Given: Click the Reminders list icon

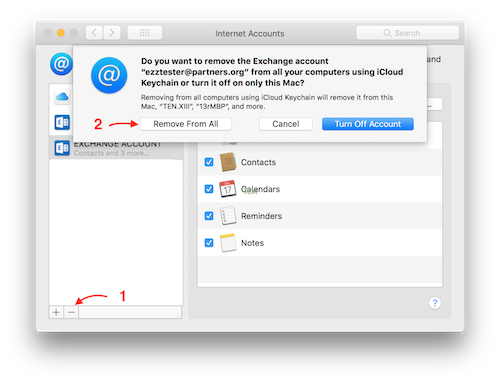Looking at the screenshot, I should [228, 216].
